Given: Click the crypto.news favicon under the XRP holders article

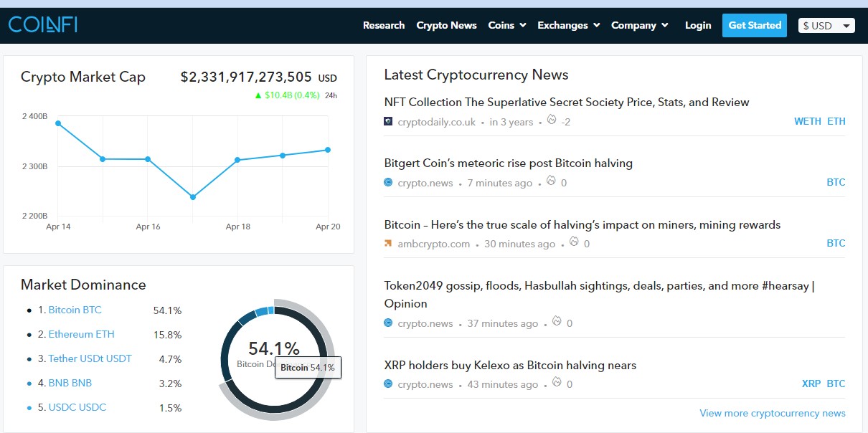Looking at the screenshot, I should click(x=388, y=384).
